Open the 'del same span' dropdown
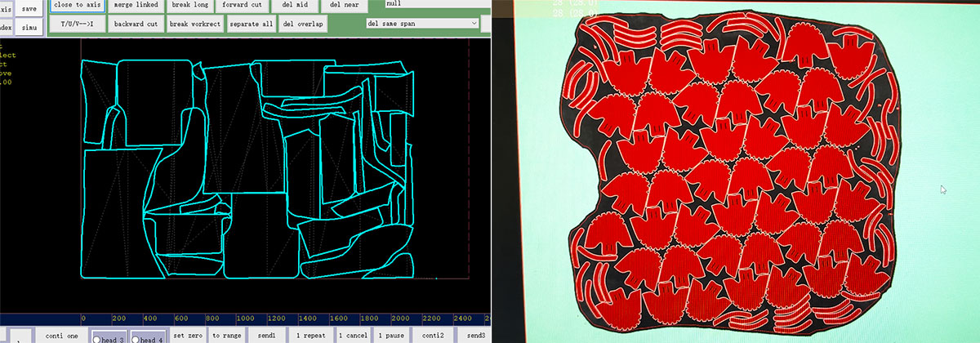Viewport: 980px width, 343px height. click(422, 24)
